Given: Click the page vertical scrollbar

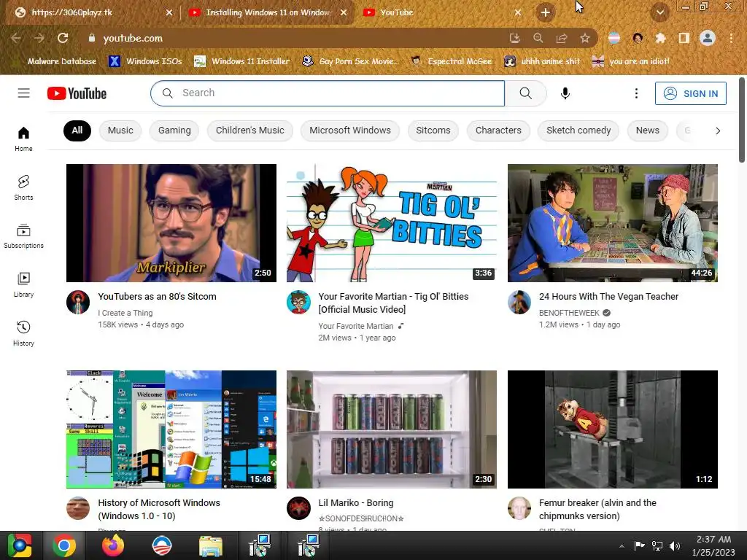Looking at the screenshot, I should pos(742,120).
